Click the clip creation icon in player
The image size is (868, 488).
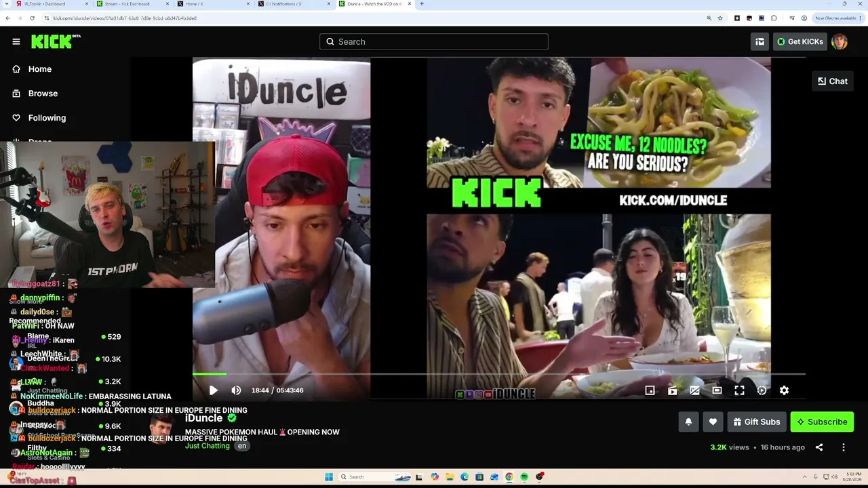point(672,390)
